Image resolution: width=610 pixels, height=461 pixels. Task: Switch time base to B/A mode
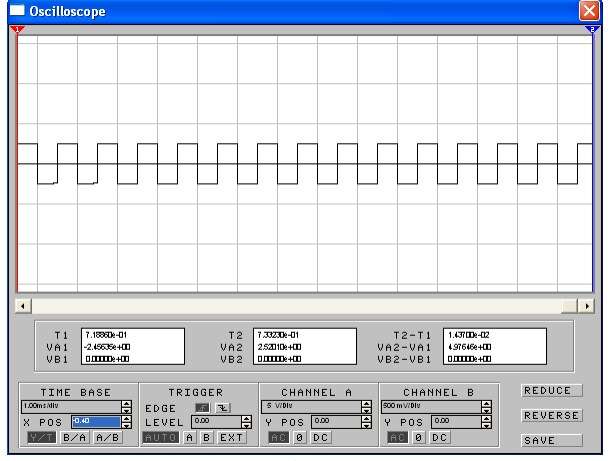tap(74, 437)
